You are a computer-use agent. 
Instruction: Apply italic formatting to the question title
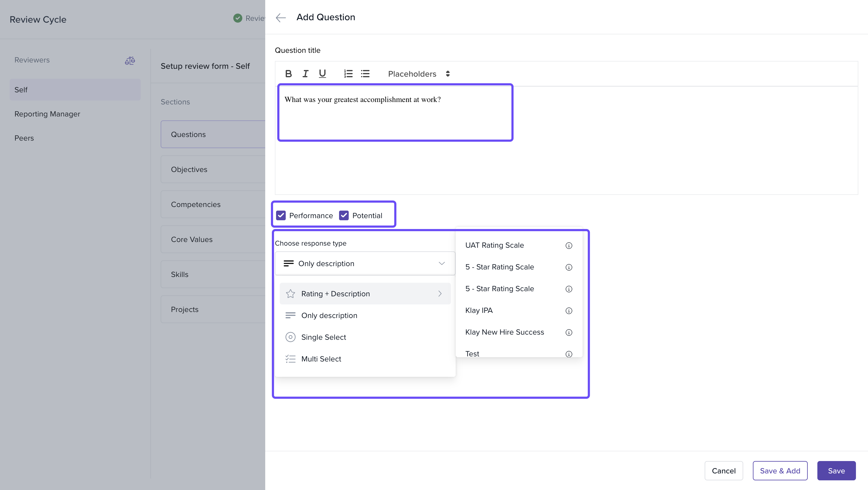305,74
